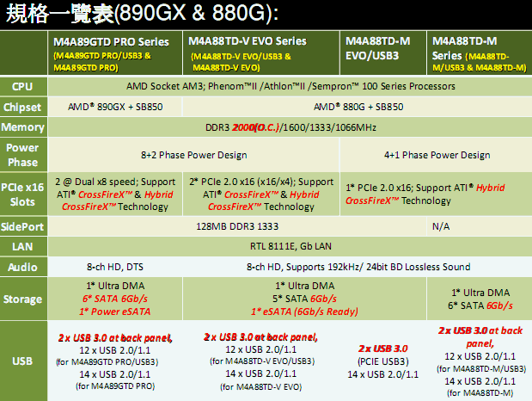Select the 'M4A88TD-V EVO Series' column header
The image size is (532, 401).
[x=261, y=53]
